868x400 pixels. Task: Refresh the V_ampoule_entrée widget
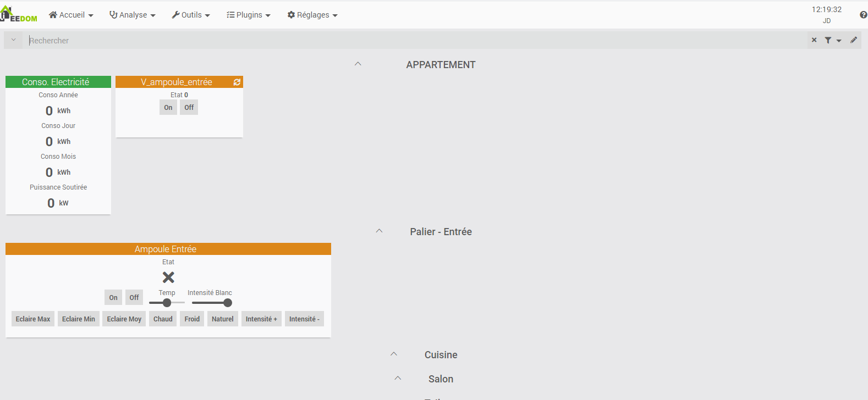(237, 82)
